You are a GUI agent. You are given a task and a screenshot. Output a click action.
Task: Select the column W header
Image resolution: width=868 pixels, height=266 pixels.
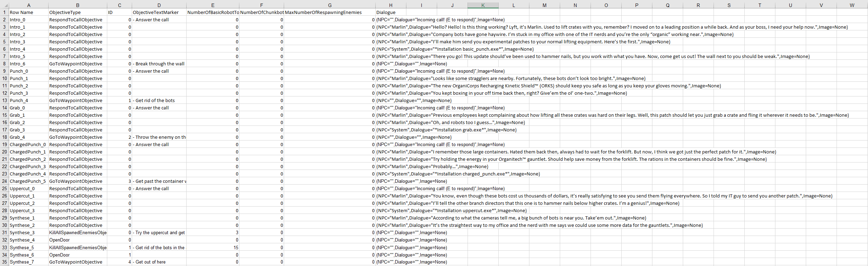click(852, 5)
